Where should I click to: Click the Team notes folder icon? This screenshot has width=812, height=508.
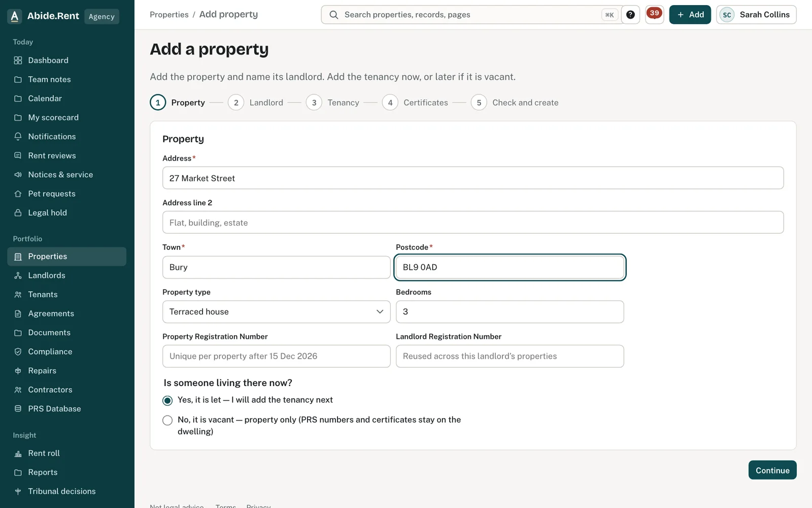click(x=18, y=79)
